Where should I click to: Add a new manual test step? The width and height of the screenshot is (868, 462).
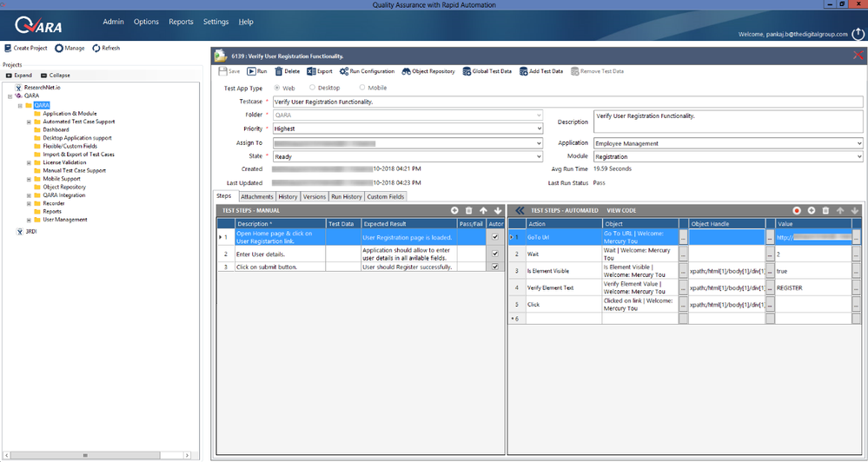(454, 211)
